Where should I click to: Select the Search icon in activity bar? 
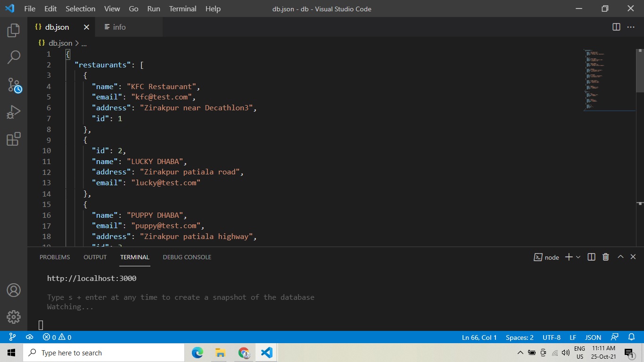[x=13, y=57]
